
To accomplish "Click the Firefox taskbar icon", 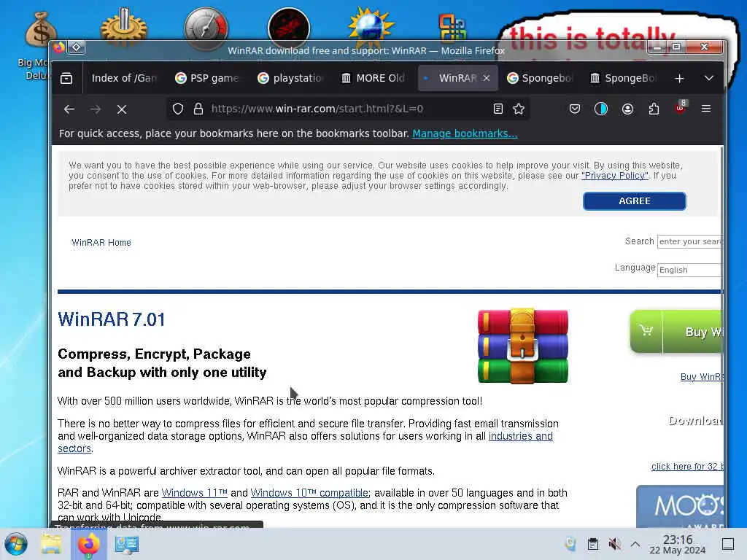I will tap(88, 544).
